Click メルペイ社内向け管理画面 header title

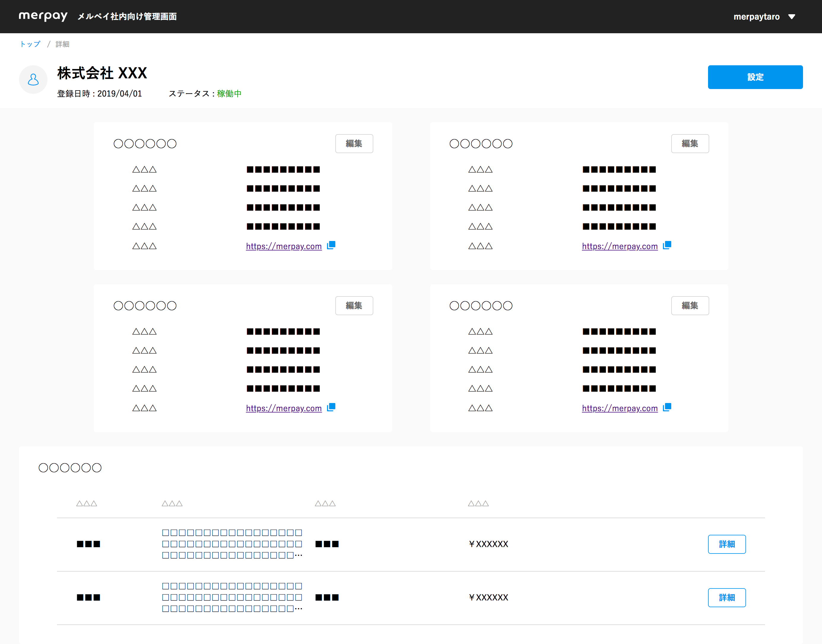(x=127, y=17)
